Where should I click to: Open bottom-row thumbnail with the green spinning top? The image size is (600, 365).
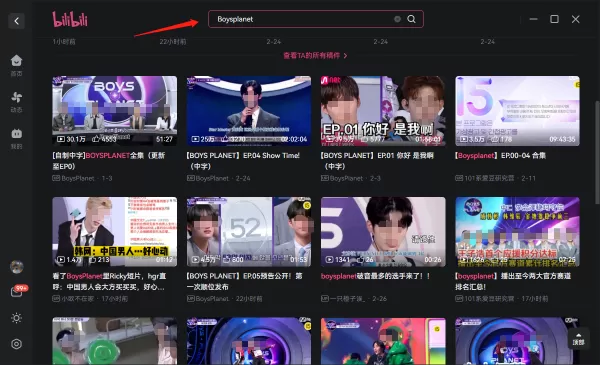pyautogui.click(x=115, y=341)
